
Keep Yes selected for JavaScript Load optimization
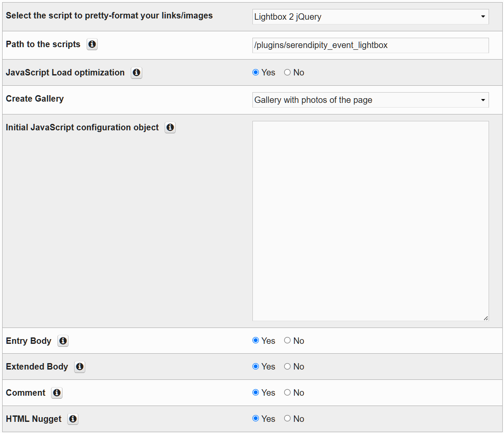pyautogui.click(x=255, y=72)
